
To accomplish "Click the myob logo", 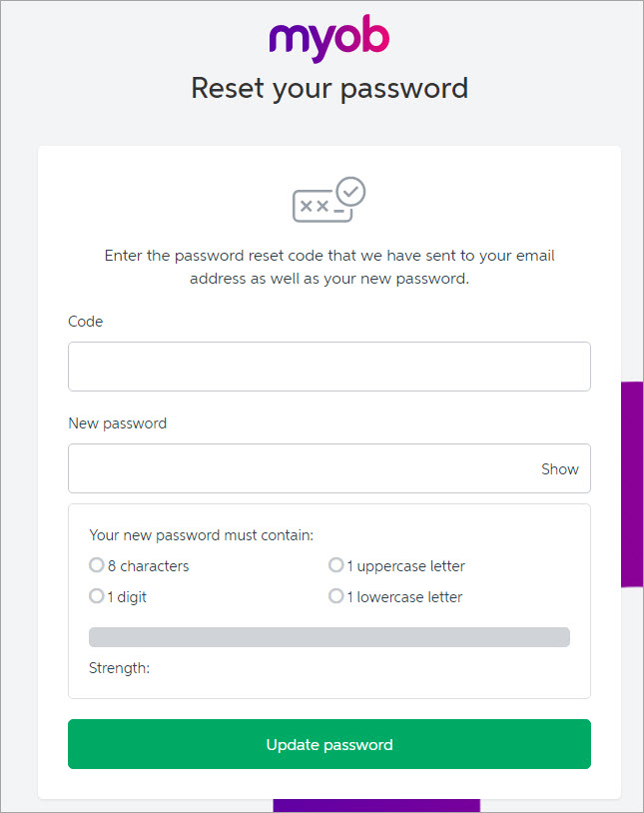I will coord(328,40).
